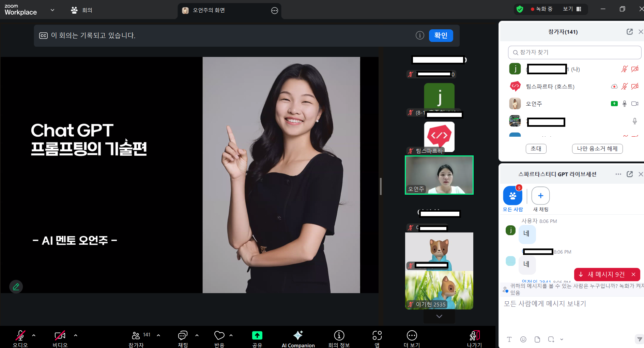Send chat message arrow icon
This screenshot has width=644, height=348.
639,339
